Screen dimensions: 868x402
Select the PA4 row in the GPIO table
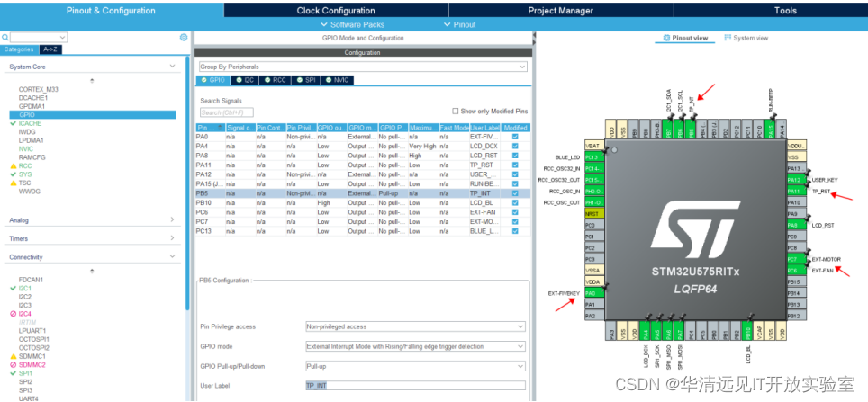pyautogui.click(x=363, y=146)
